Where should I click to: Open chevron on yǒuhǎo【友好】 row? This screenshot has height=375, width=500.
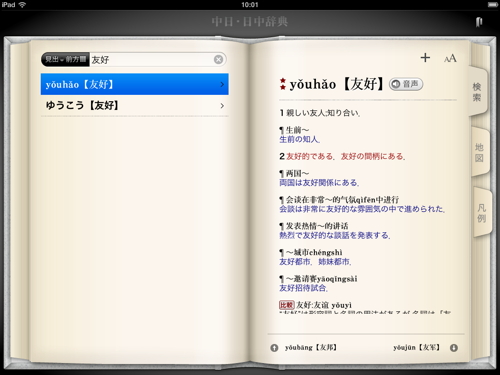(222, 85)
